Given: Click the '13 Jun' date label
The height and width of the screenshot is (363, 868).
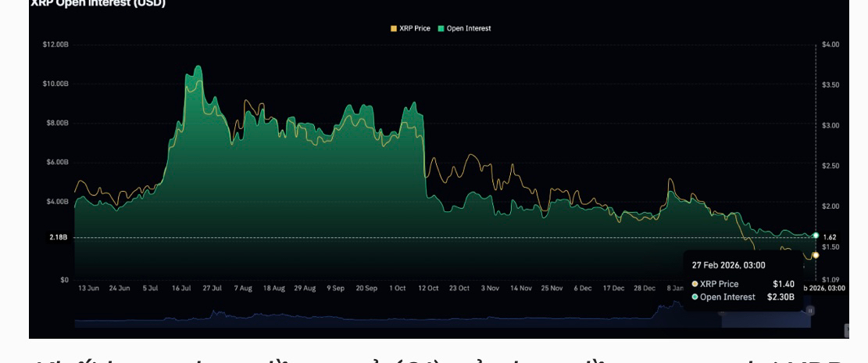Looking at the screenshot, I should click(x=88, y=289).
